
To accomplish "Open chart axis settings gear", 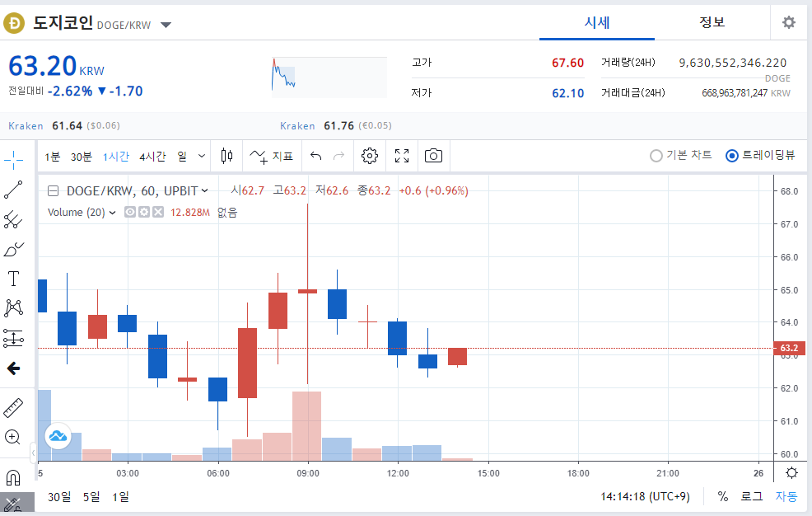I will coord(791,473).
